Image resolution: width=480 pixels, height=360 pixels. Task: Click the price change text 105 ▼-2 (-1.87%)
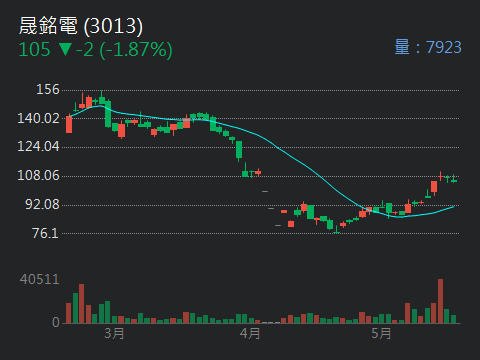tap(95, 50)
